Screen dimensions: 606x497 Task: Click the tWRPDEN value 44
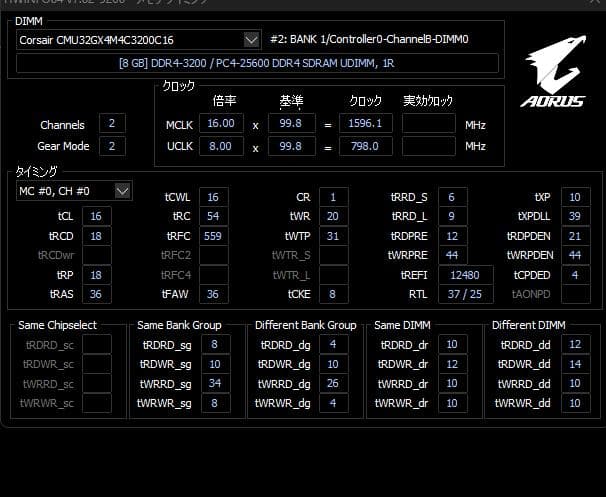point(575,255)
